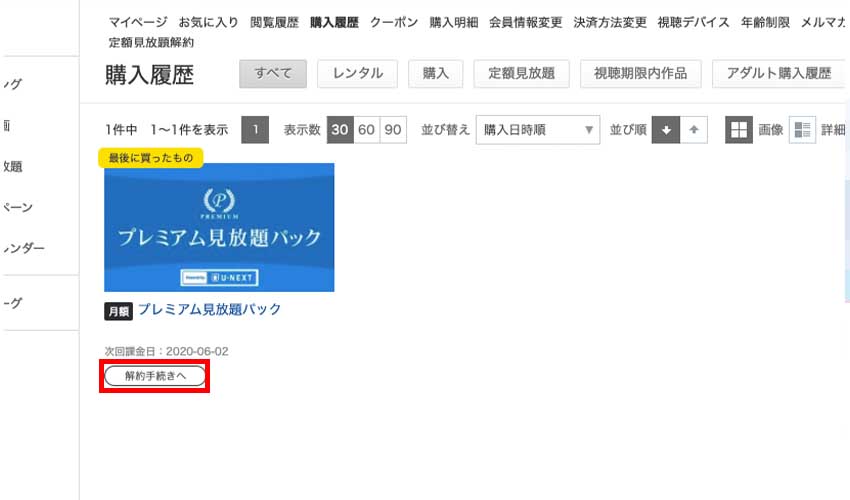Go to 会員情報変更
The height and width of the screenshot is (500, 850).
click(525, 22)
